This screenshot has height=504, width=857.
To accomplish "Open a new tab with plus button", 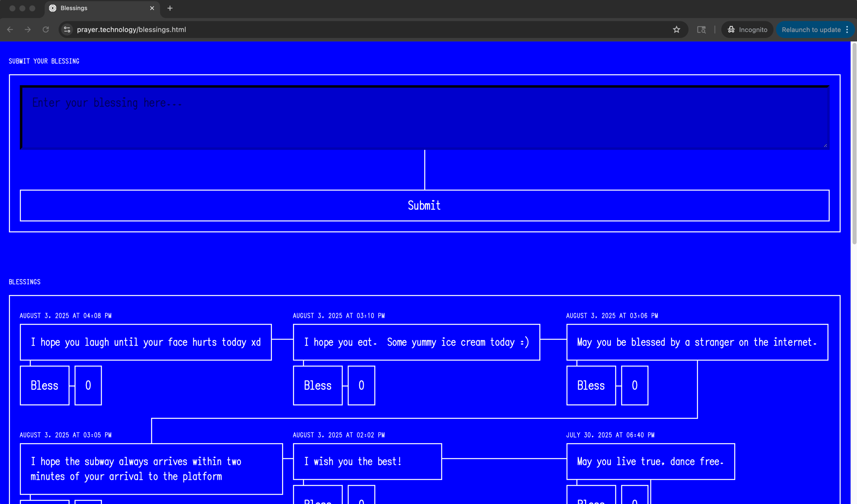I will click(170, 8).
